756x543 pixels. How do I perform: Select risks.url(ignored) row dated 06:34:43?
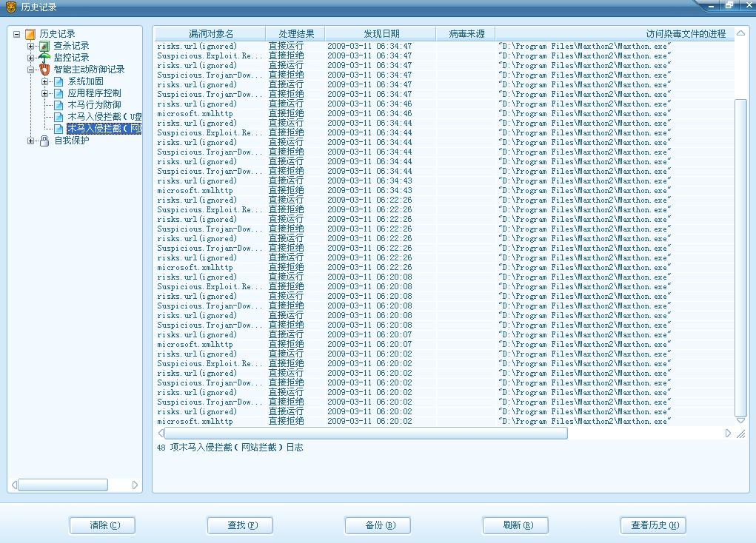(x=444, y=181)
